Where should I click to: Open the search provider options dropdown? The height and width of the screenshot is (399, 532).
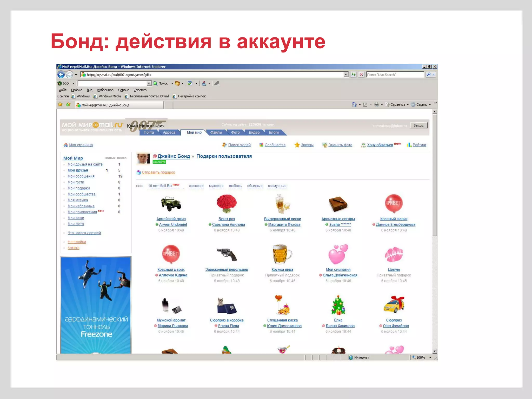(x=434, y=75)
